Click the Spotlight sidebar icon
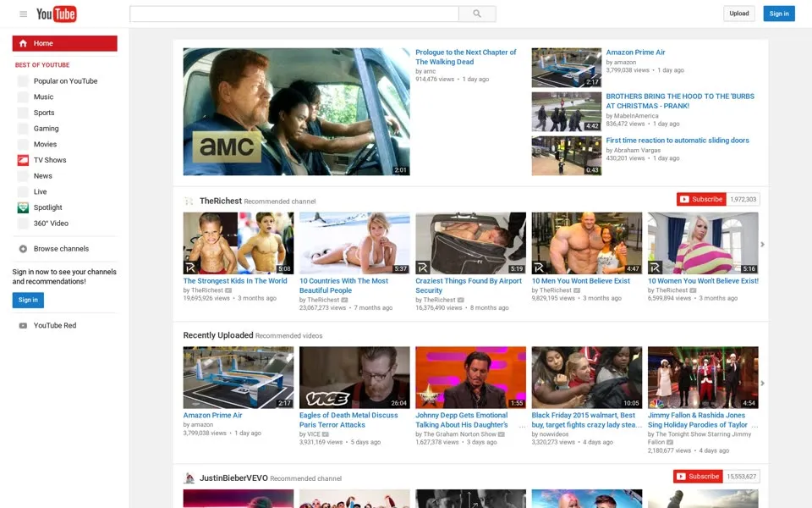Screen dimensions: 812x508 (23, 207)
